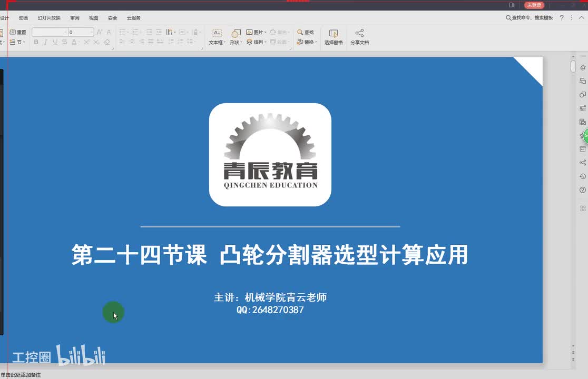588x379 pixels.
Task: Expand the 文本框 dropdown arrow
Action: coord(224,42)
